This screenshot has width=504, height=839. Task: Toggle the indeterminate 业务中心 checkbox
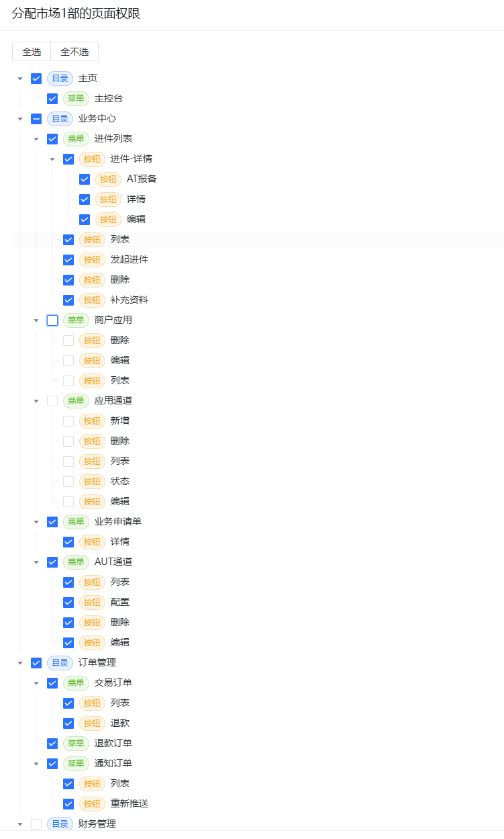click(x=36, y=119)
